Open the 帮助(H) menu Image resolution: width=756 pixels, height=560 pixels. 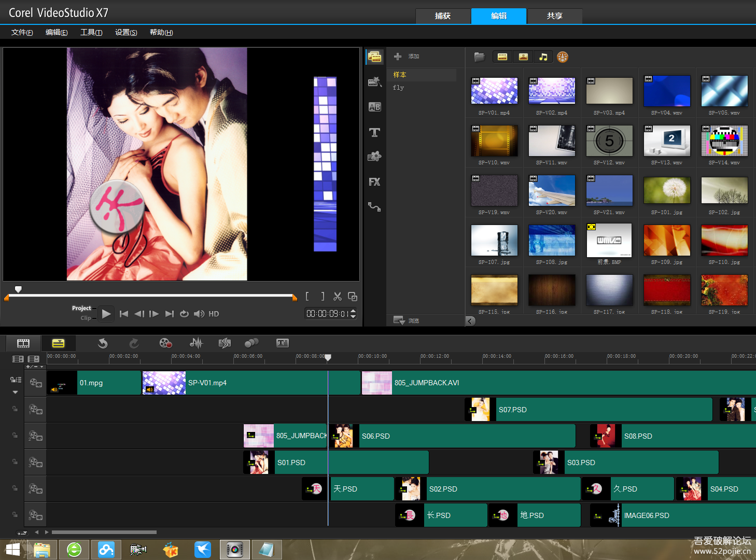pos(161,32)
